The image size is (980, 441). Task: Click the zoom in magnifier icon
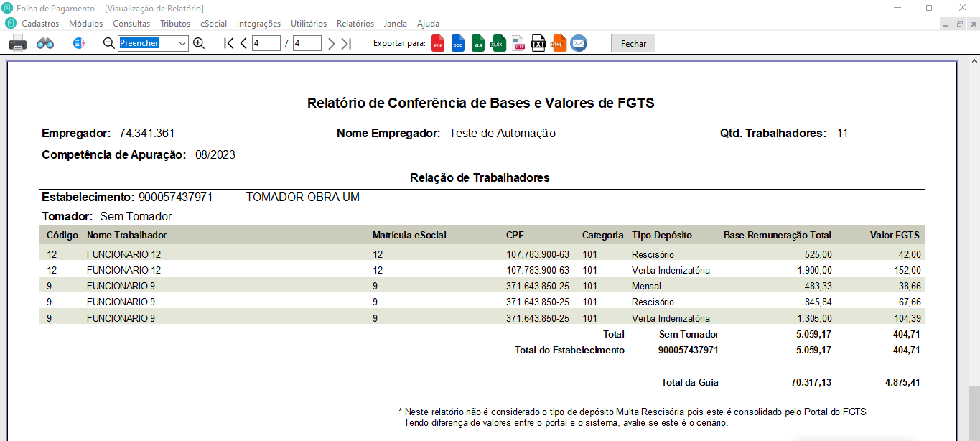click(x=199, y=43)
